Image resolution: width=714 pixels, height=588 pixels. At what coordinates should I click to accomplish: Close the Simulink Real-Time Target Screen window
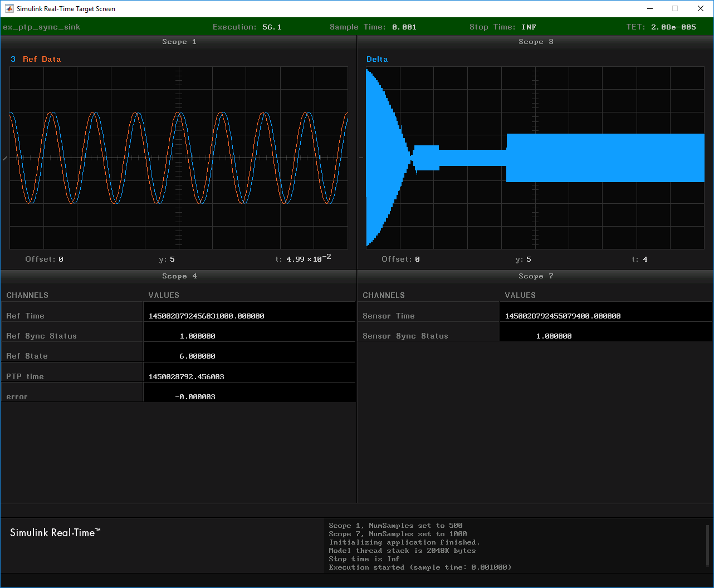(701, 8)
